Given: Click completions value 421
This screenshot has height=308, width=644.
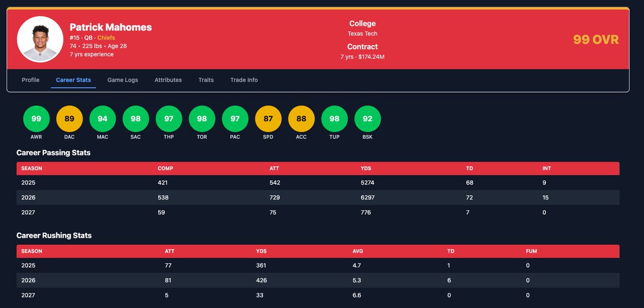Looking at the screenshot, I should [x=163, y=183].
